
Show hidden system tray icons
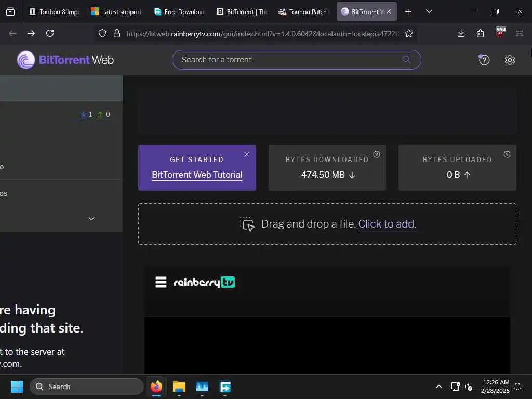pos(438,387)
